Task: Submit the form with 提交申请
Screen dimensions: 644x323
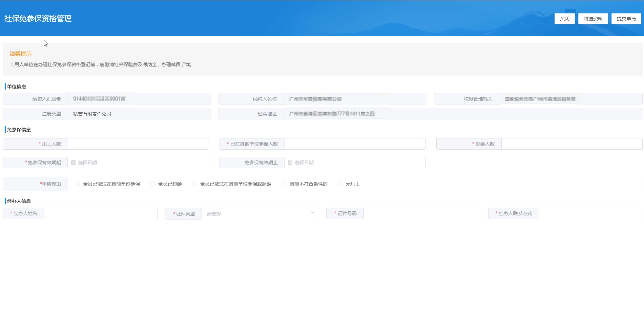Action: (x=626, y=19)
